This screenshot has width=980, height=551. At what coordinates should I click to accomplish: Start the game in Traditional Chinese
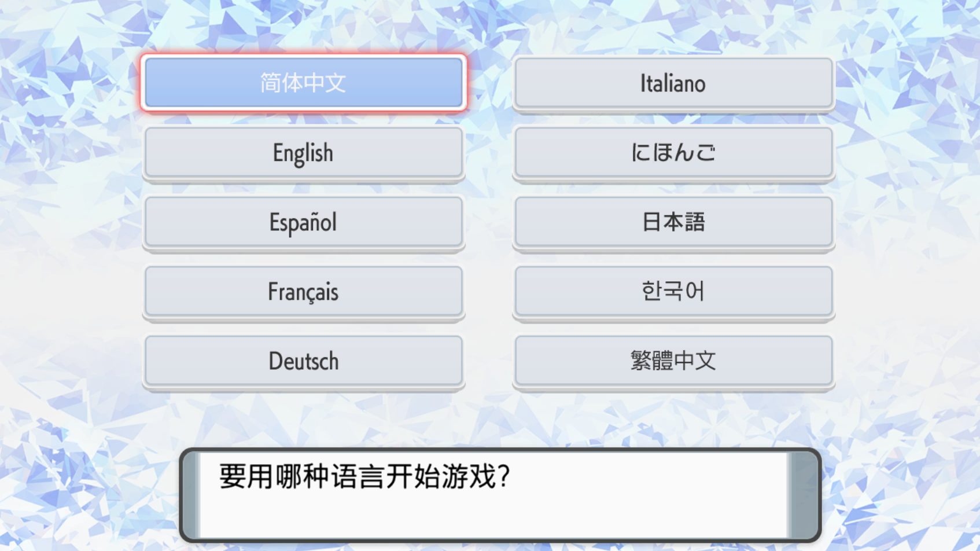pos(673,361)
